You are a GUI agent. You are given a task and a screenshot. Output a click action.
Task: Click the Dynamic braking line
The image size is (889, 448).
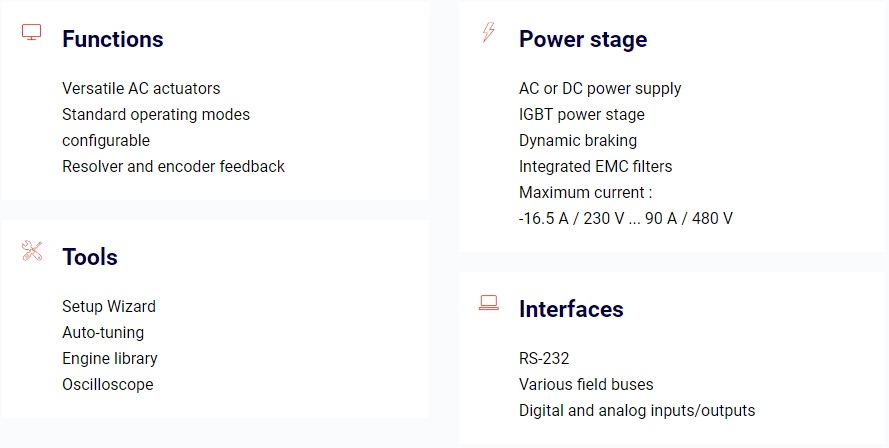click(578, 141)
